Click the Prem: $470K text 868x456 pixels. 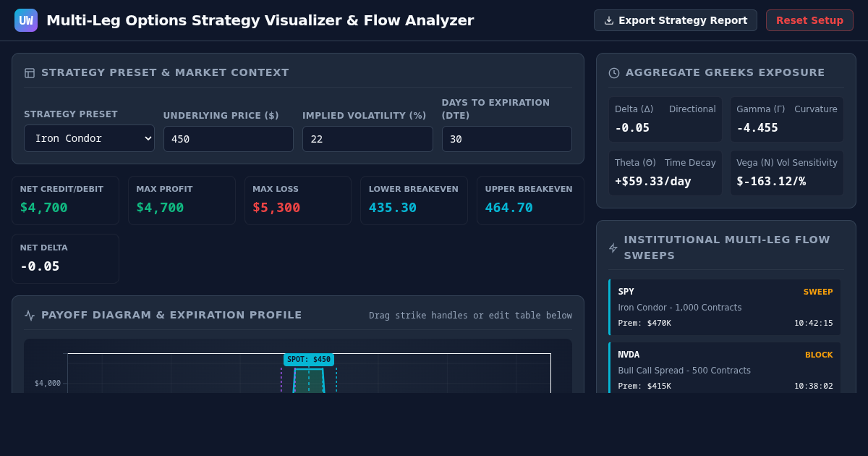click(644, 324)
